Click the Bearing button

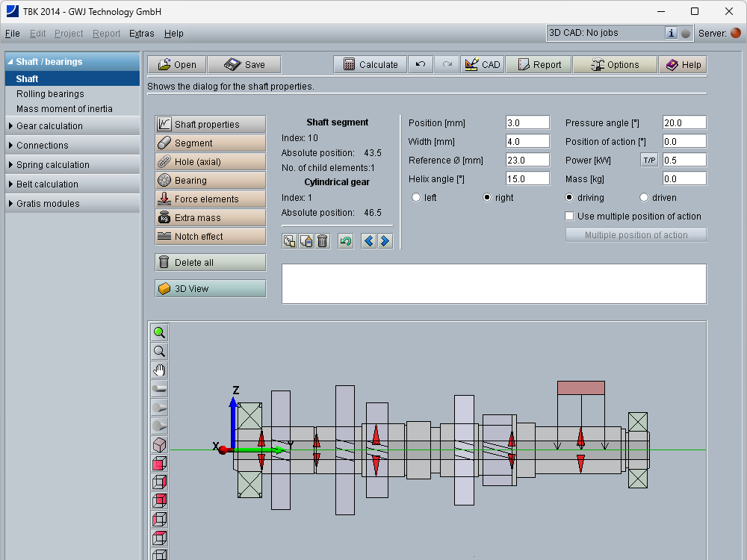point(211,181)
